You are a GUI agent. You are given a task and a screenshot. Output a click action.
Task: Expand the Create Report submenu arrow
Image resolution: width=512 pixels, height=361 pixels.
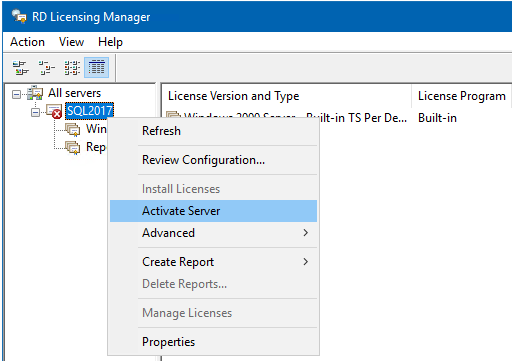pos(305,262)
